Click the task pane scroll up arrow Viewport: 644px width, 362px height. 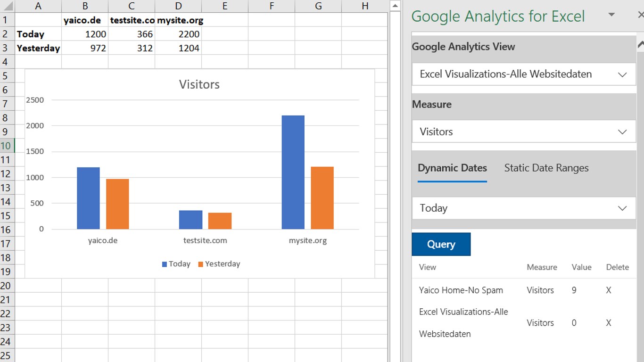640,45
